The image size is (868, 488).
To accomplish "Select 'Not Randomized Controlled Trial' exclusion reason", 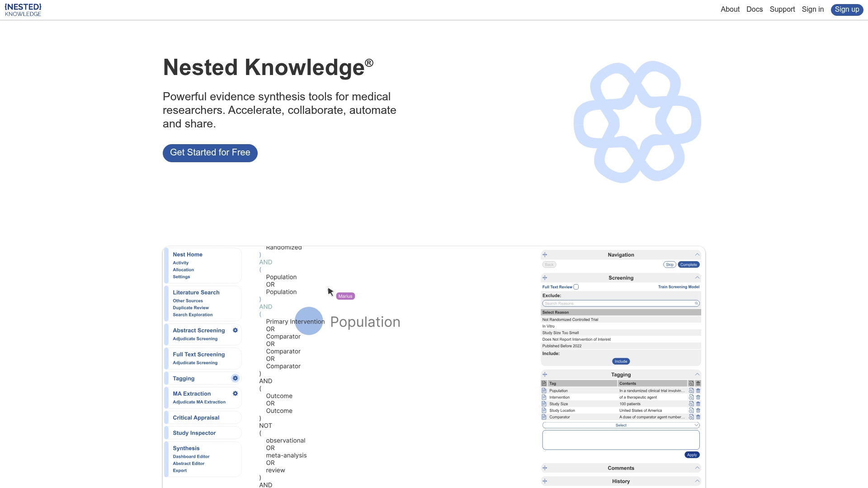I will [x=621, y=319].
